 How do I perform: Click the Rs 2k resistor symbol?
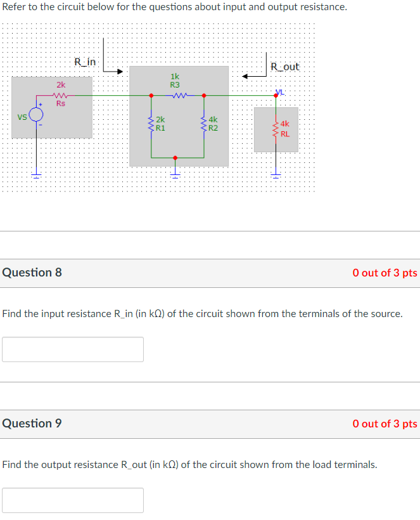pyautogui.click(x=60, y=96)
